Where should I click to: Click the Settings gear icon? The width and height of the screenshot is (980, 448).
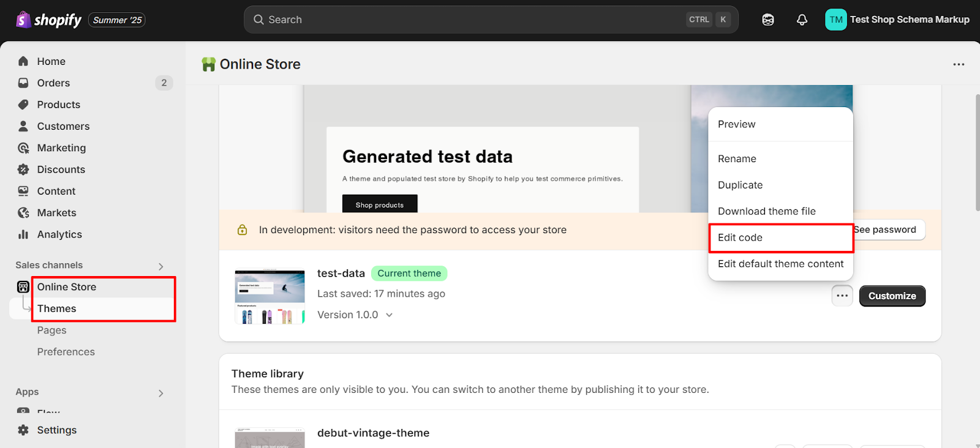pos(23,430)
